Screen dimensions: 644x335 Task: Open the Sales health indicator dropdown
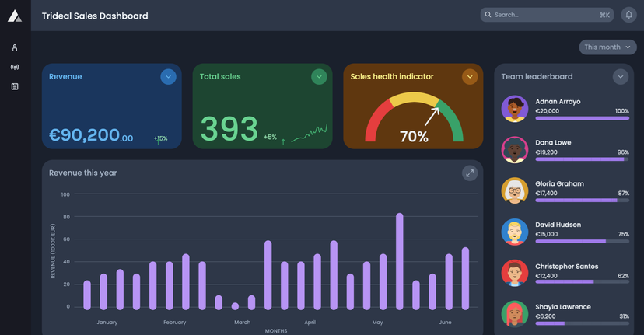pyautogui.click(x=470, y=77)
